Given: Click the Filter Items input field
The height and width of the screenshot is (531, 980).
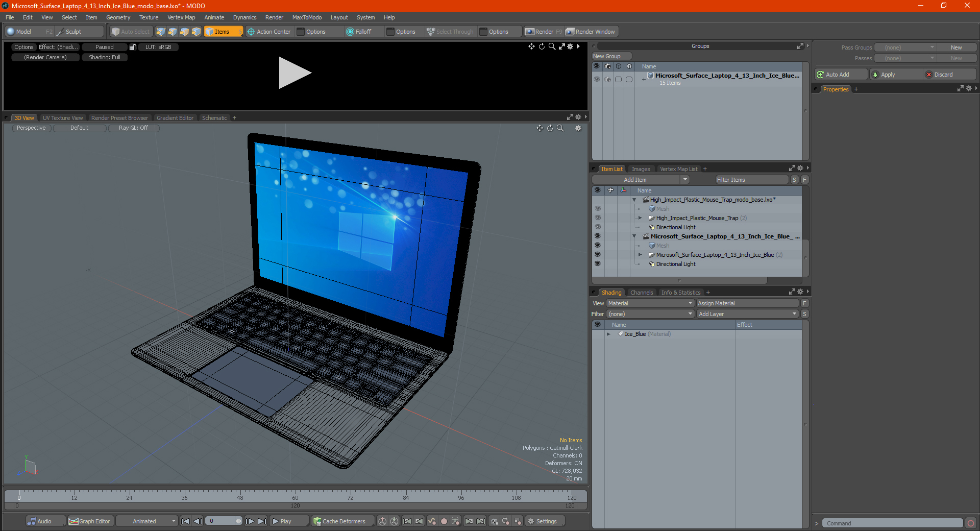Looking at the screenshot, I should point(752,180).
